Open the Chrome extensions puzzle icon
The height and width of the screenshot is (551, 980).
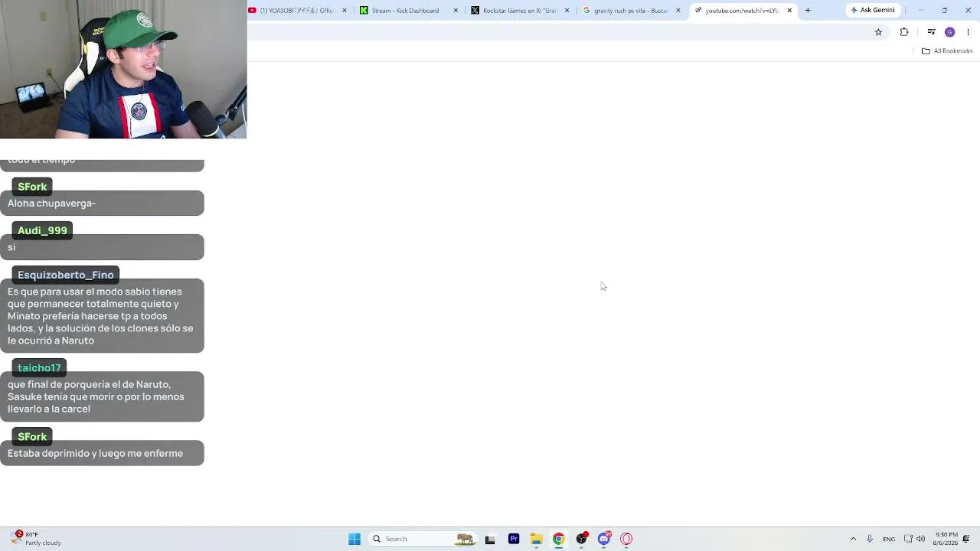click(x=904, y=32)
